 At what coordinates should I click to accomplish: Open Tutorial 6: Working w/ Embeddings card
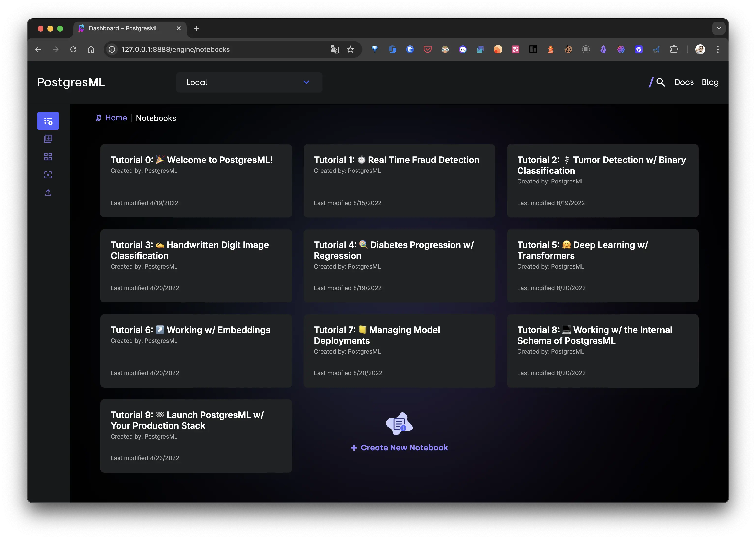coord(196,350)
